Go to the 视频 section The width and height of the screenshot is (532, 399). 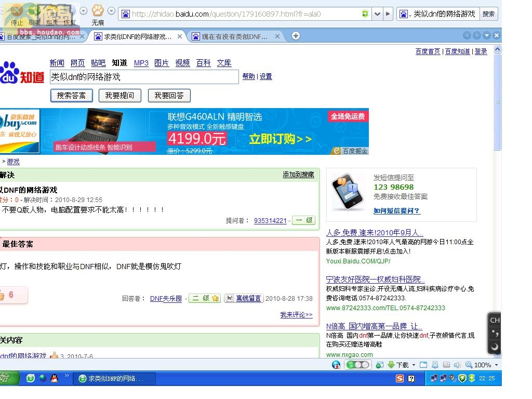click(x=182, y=63)
